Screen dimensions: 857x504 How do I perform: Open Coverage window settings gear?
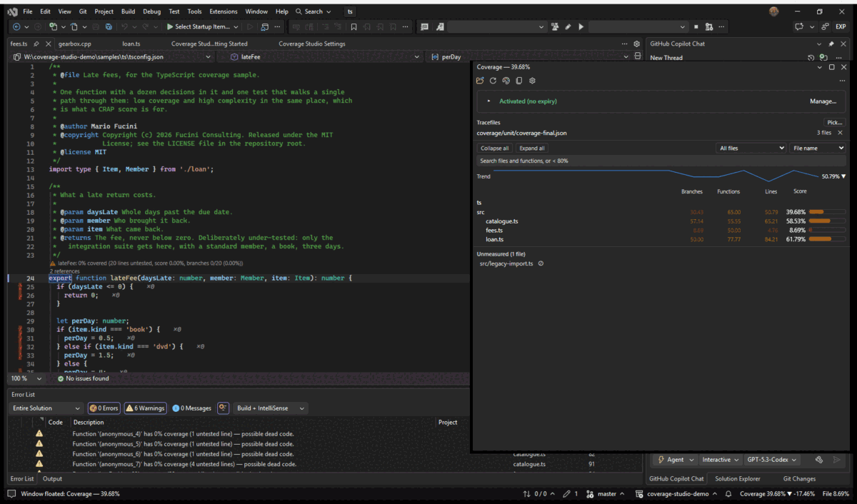click(x=532, y=81)
